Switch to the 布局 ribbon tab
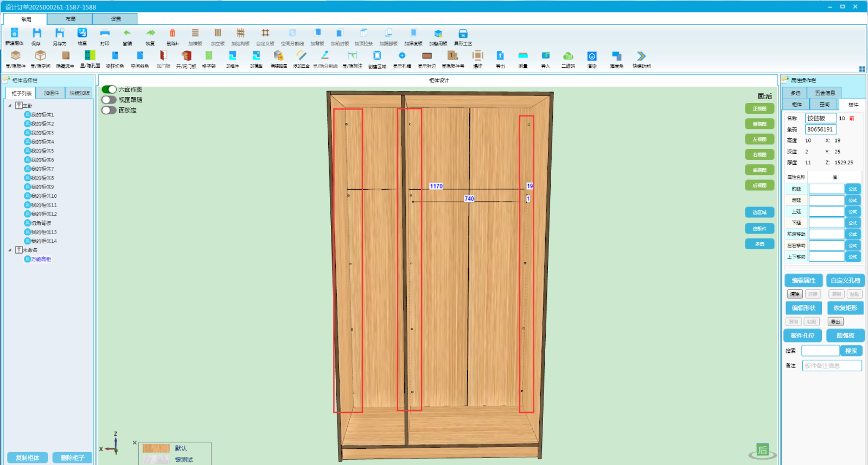 pos(70,19)
